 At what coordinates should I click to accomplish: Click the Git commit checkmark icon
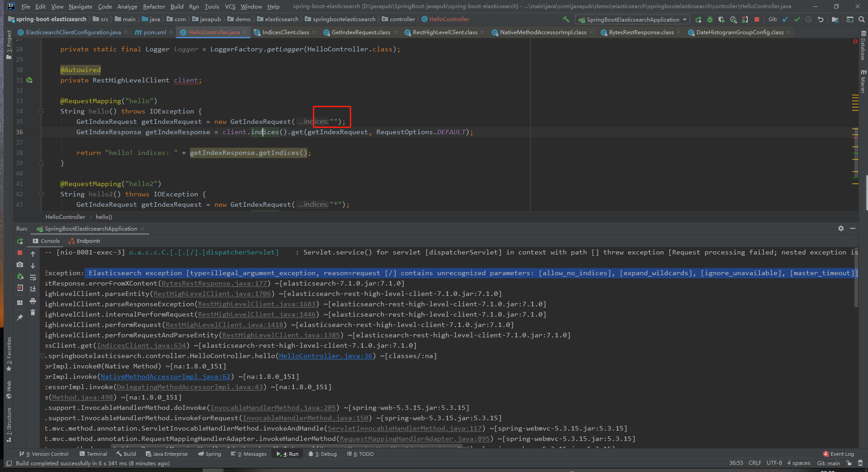tap(797, 19)
